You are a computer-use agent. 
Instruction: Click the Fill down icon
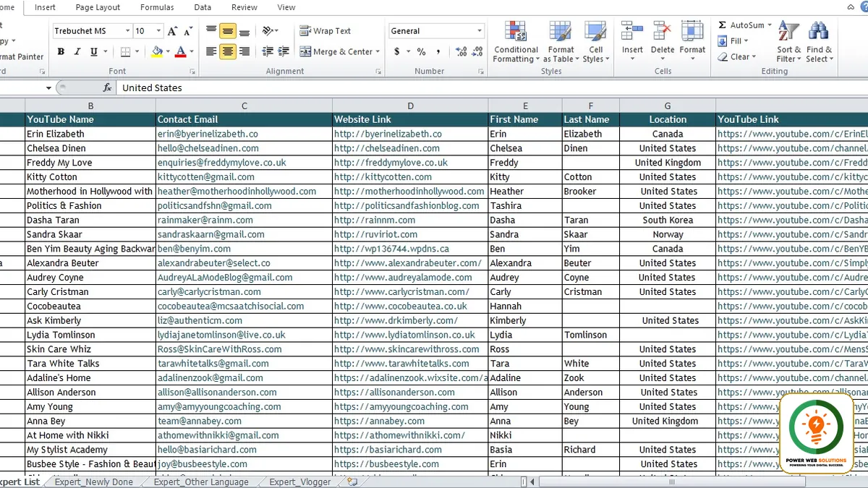(x=723, y=41)
